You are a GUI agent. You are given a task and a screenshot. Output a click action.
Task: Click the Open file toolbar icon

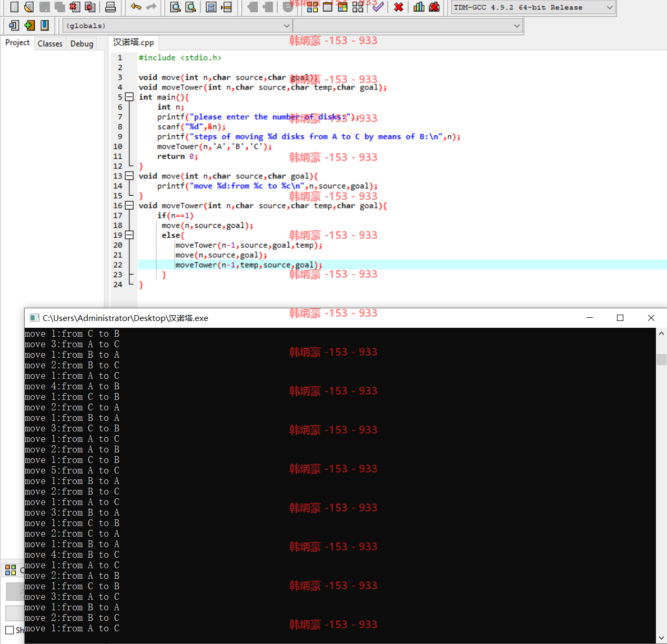tap(29, 7)
